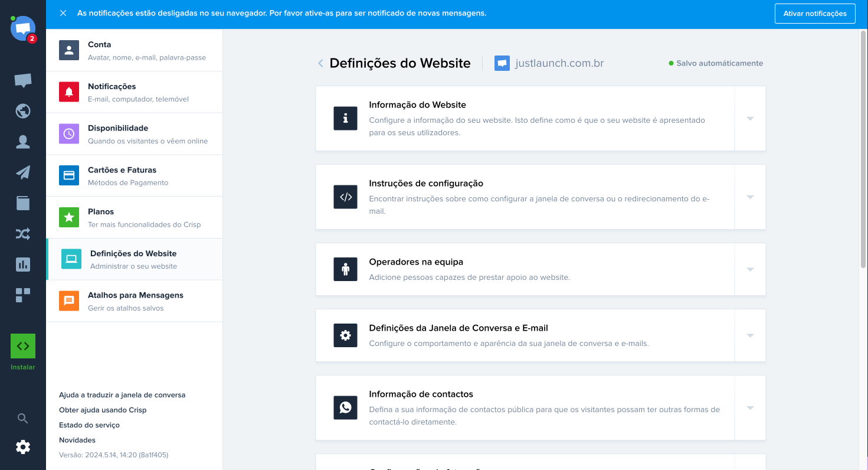The height and width of the screenshot is (470, 868).
Task: Click the Ativar notificações button
Action: tap(815, 13)
